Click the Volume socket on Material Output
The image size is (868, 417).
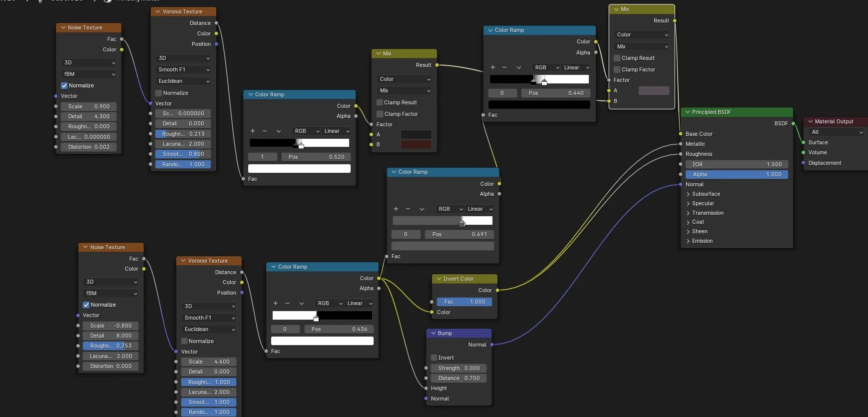pos(804,152)
